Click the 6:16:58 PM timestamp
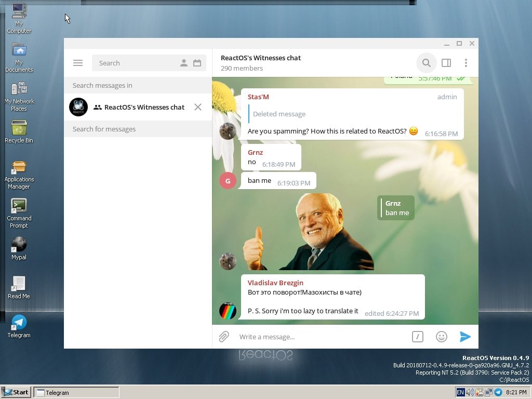This screenshot has width=532, height=399. click(x=441, y=134)
